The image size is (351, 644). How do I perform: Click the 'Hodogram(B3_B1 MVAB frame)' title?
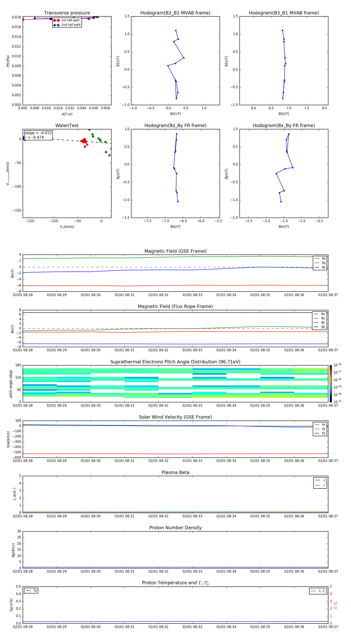[x=284, y=13]
